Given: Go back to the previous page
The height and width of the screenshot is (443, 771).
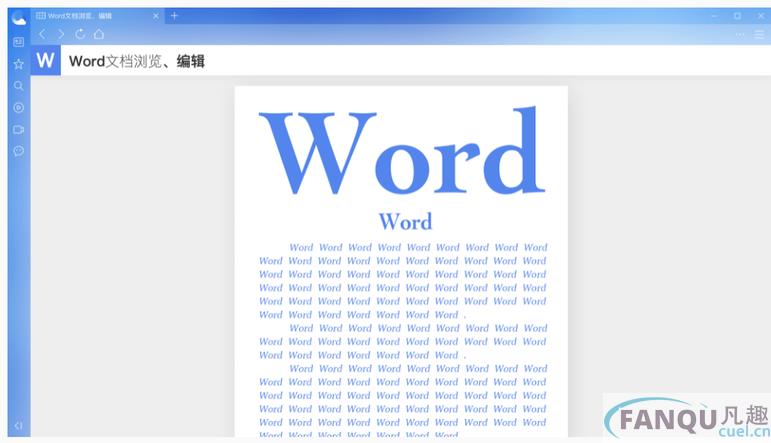Looking at the screenshot, I should (42, 34).
